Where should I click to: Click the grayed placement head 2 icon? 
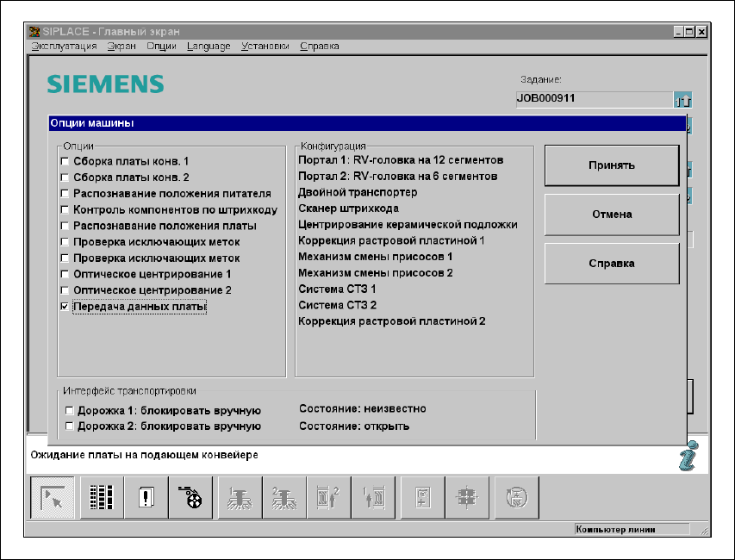(284, 497)
